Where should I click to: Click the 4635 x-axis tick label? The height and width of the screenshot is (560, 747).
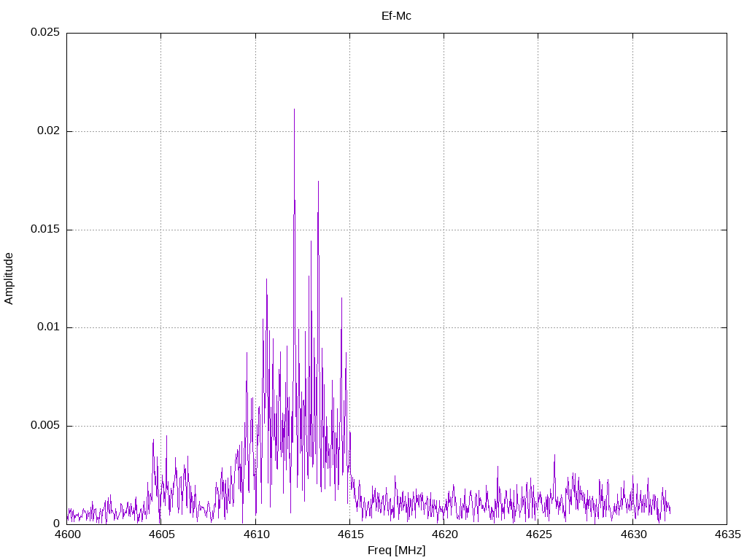(x=727, y=534)
